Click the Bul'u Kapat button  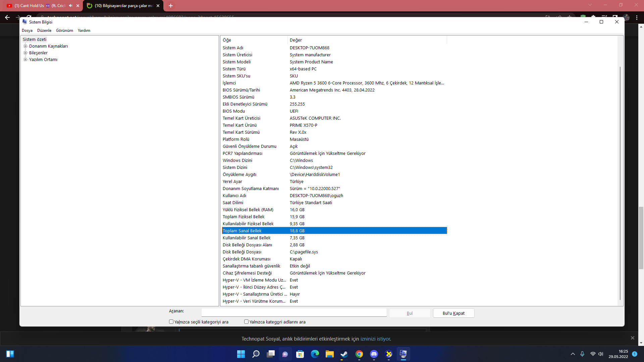(453, 313)
